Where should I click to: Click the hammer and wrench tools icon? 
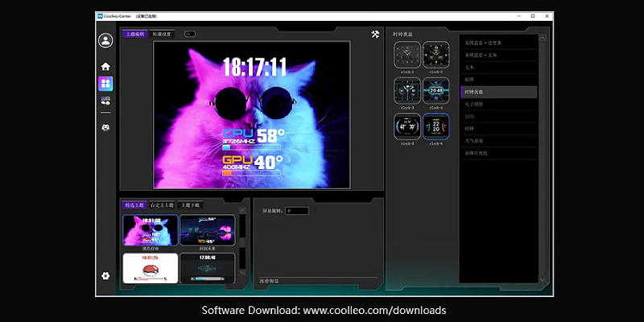pyautogui.click(x=375, y=35)
